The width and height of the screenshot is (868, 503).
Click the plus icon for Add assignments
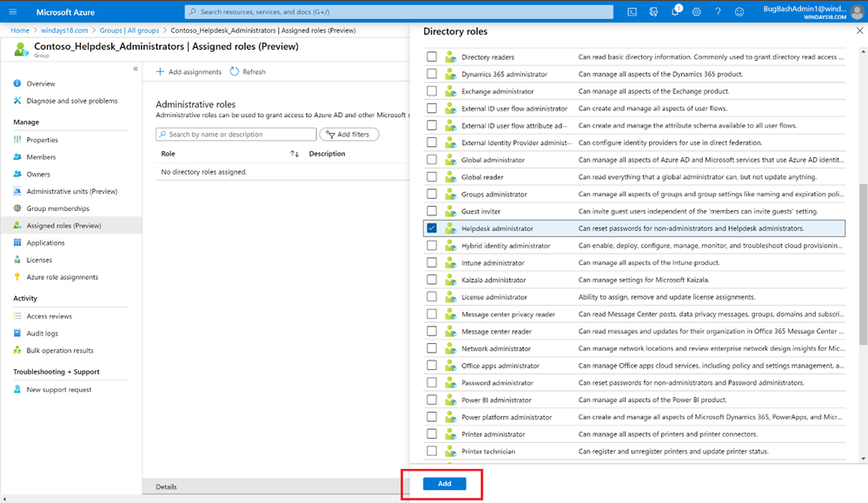(160, 71)
